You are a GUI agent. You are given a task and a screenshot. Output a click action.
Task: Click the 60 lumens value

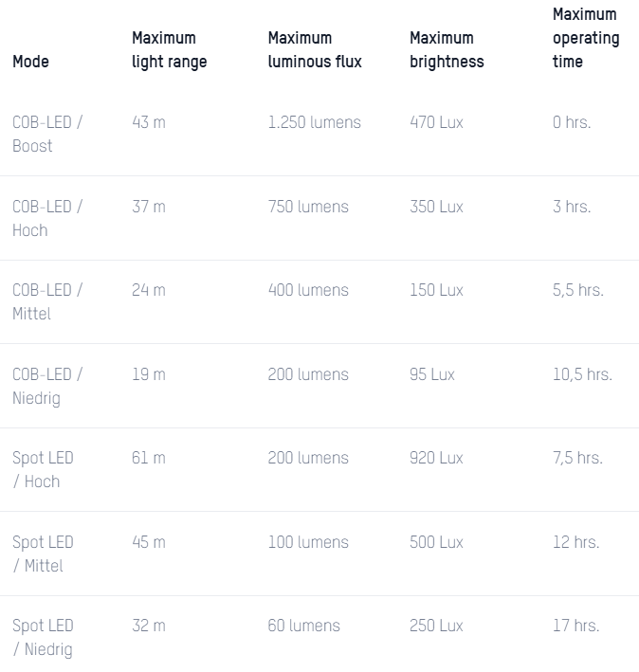pos(304,627)
